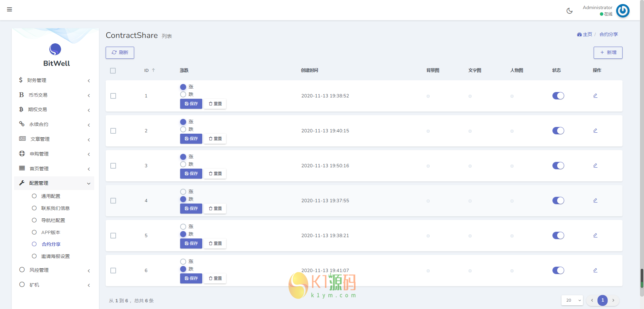Switch to dark mode with moon icon
The height and width of the screenshot is (309, 644).
point(570,11)
